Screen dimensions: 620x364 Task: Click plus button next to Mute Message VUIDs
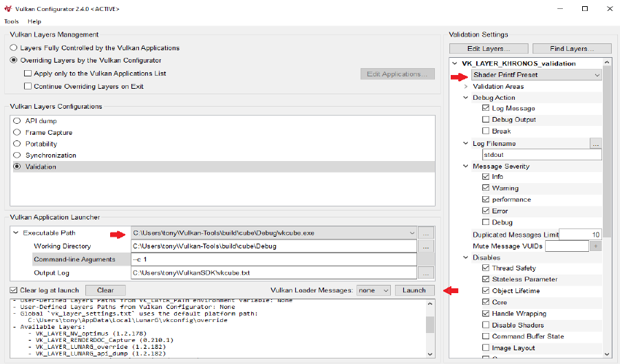(x=596, y=246)
